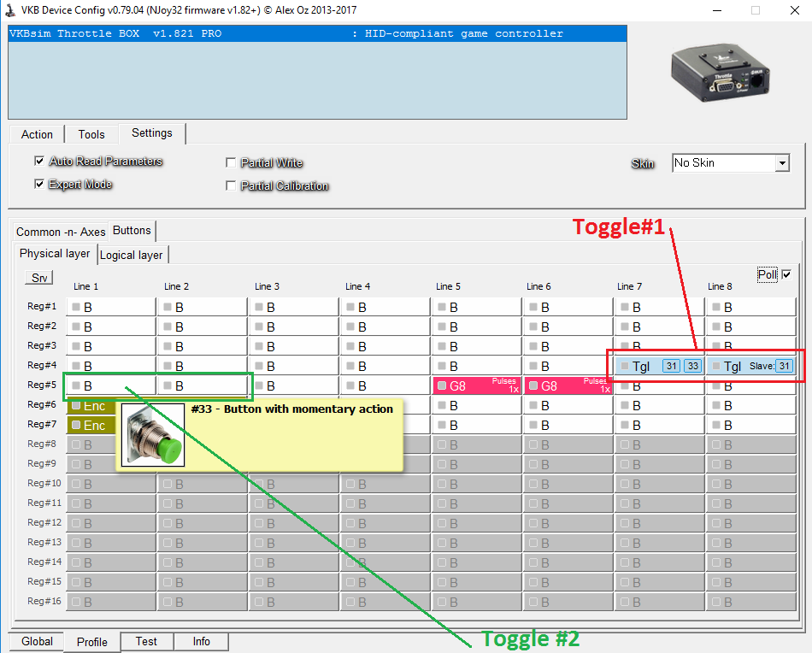Click B cell Reg#7 Line 6
812x653 pixels.
[568, 425]
